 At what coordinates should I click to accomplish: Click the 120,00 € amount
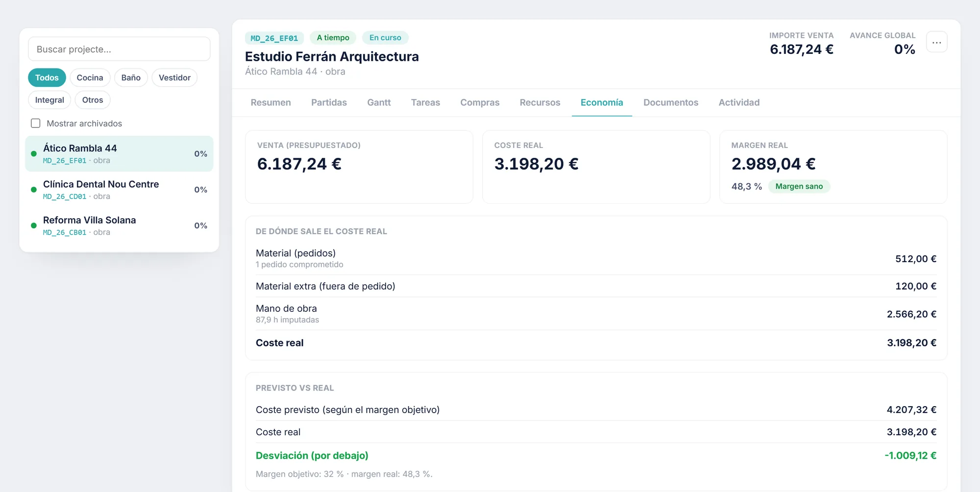pos(916,286)
